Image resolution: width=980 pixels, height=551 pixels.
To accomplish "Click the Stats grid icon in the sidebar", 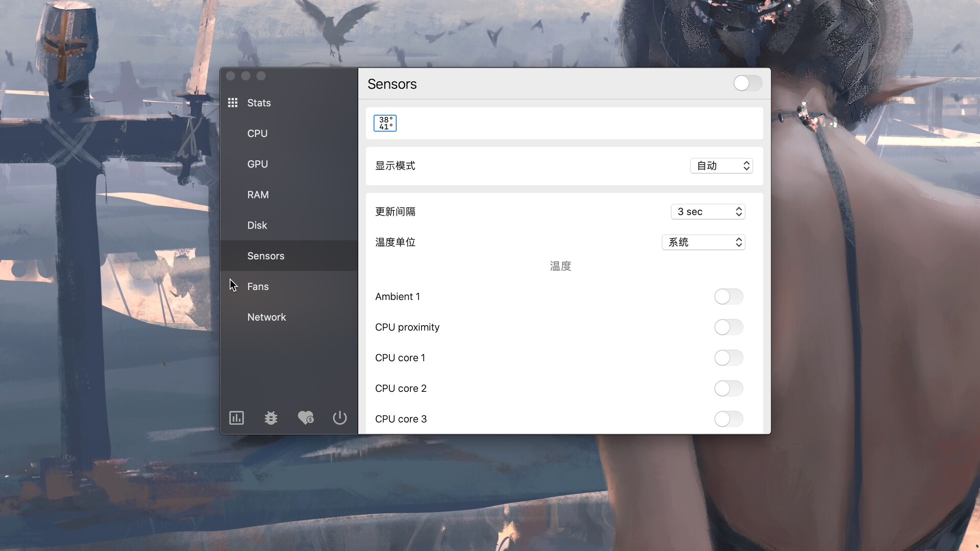I will pyautogui.click(x=233, y=102).
